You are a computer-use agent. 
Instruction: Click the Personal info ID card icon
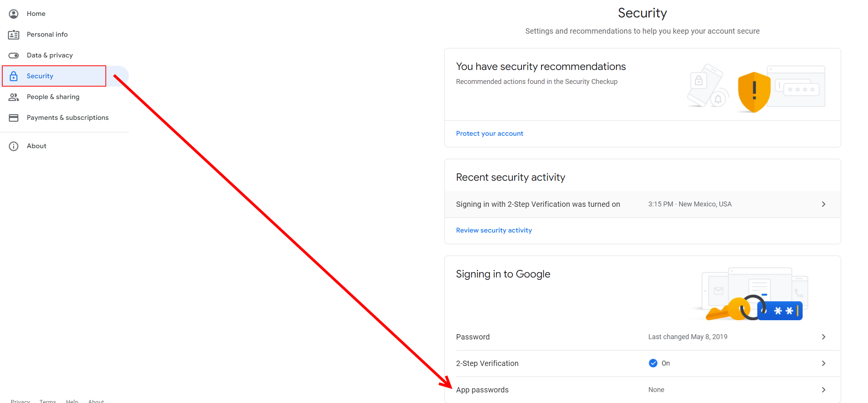pyautogui.click(x=14, y=35)
